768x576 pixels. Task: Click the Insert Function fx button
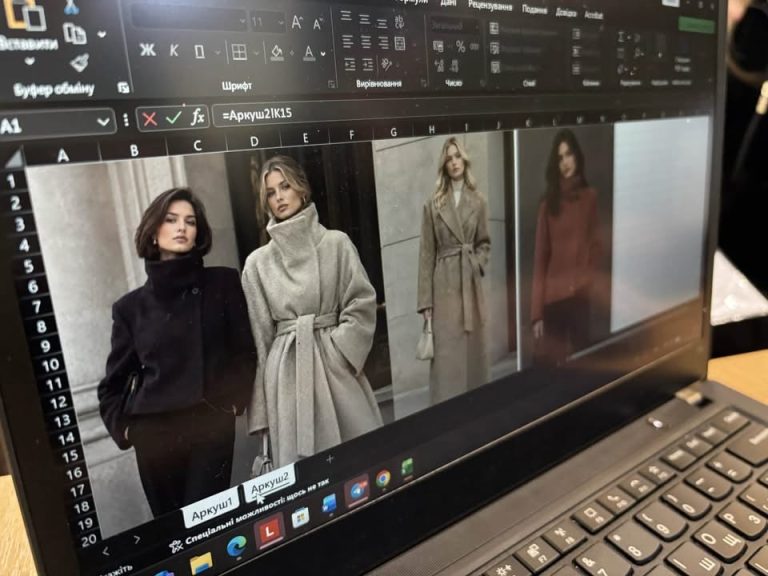tap(197, 117)
